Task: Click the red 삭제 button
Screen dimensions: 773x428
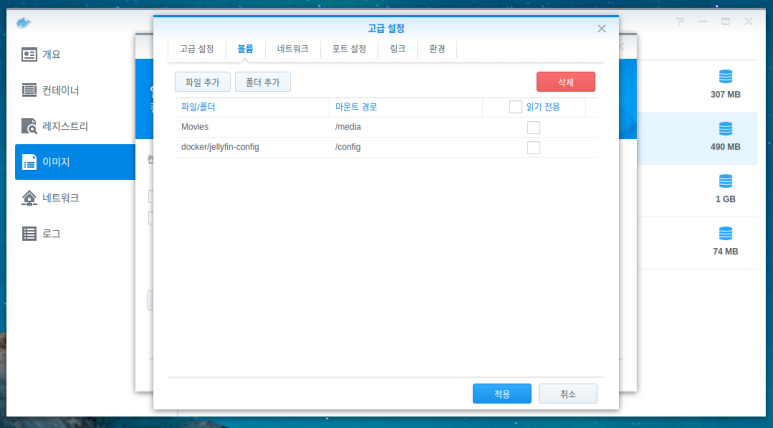Action: (x=565, y=82)
